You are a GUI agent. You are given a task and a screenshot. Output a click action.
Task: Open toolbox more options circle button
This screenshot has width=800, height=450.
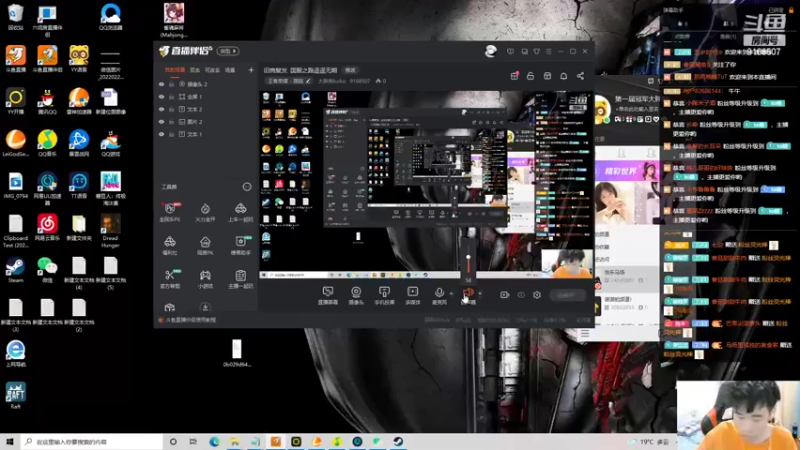[247, 187]
